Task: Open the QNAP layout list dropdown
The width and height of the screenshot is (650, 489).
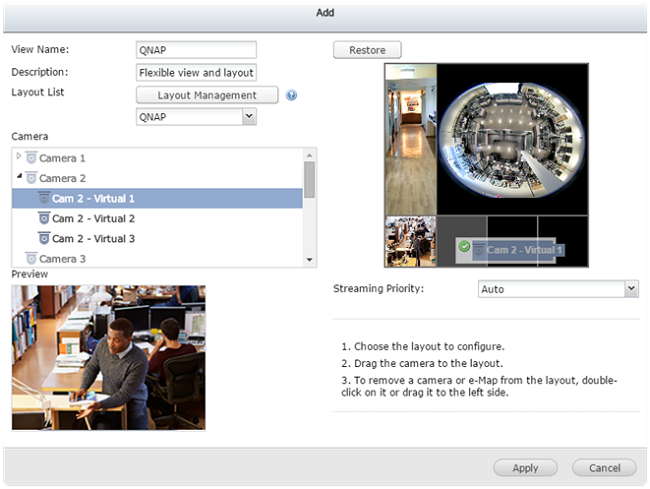Action: (249, 116)
